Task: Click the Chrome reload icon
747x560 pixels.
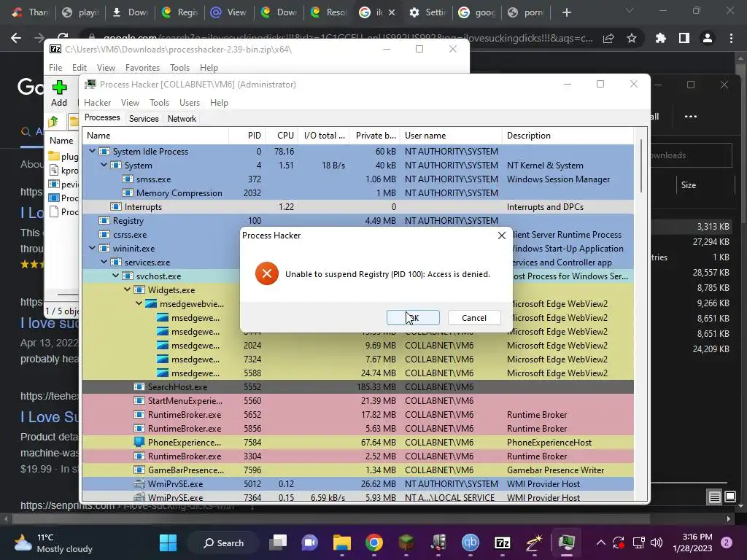Action: click(63, 36)
